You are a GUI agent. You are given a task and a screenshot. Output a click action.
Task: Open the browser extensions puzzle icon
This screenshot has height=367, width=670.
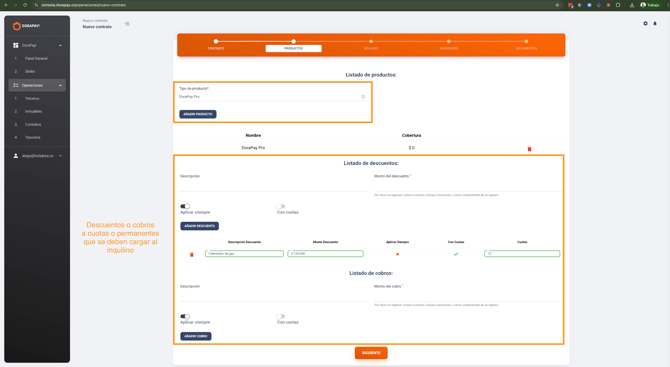coord(618,5)
